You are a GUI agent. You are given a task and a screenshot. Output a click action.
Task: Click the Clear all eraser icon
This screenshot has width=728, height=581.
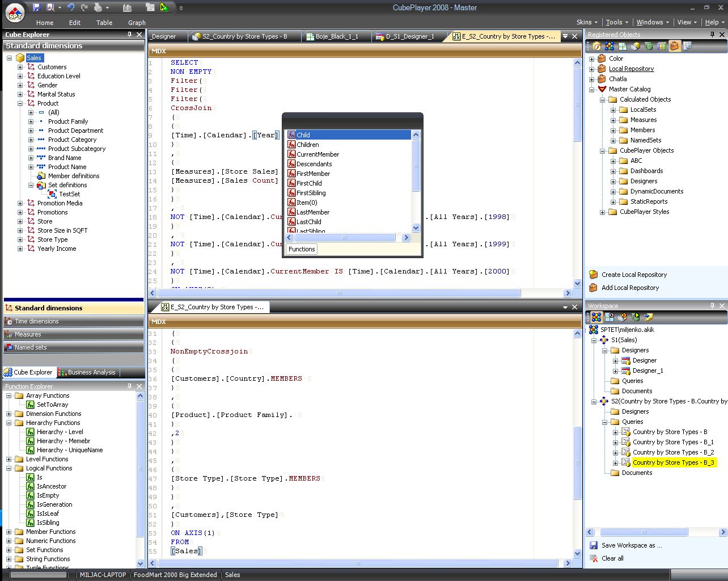(x=594, y=558)
